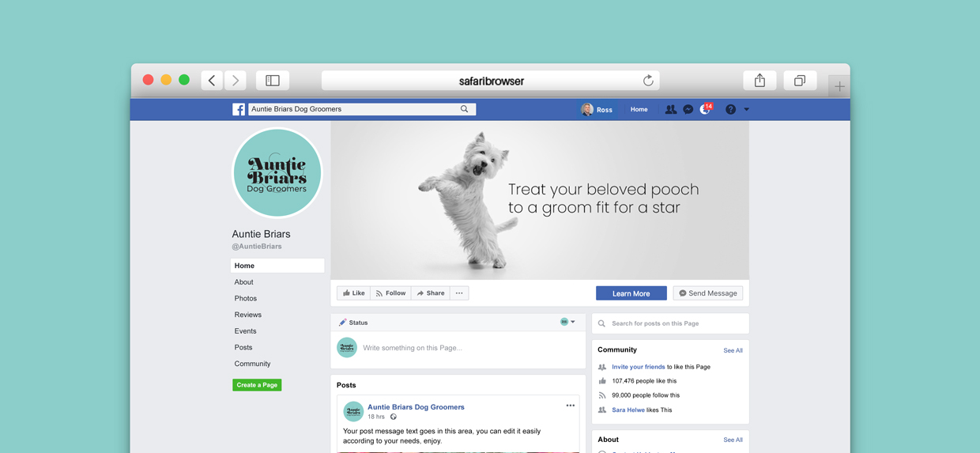
Task: Click the Auntie Briars profile logo picture
Action: click(x=277, y=173)
